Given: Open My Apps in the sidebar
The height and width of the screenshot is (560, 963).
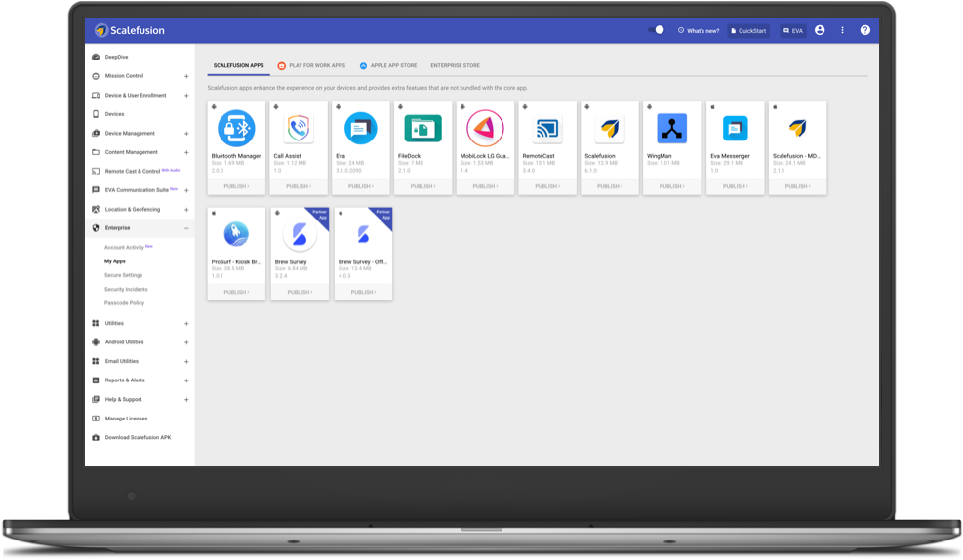Looking at the screenshot, I should coord(115,261).
